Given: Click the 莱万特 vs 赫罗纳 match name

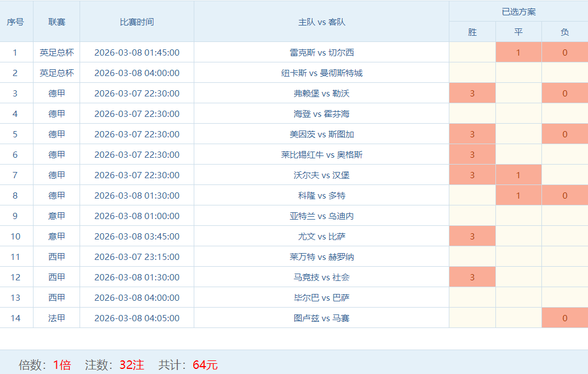Looking at the screenshot, I should pyautogui.click(x=322, y=257).
